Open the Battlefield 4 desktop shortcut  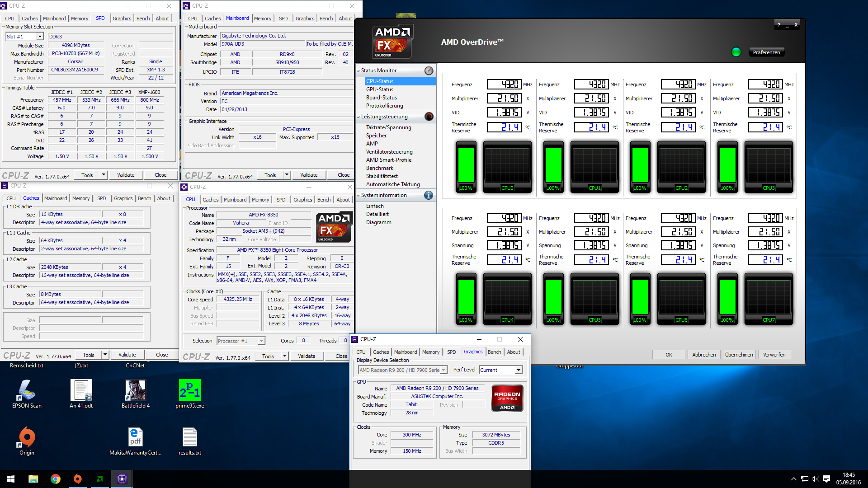point(135,390)
